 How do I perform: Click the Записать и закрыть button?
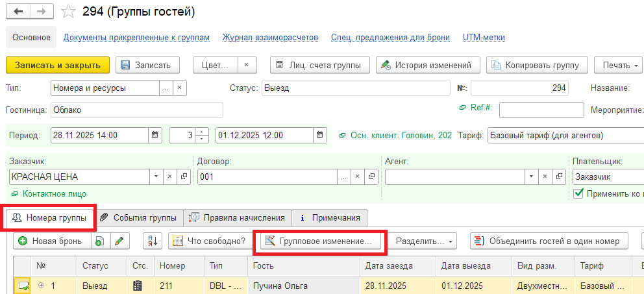coord(58,65)
